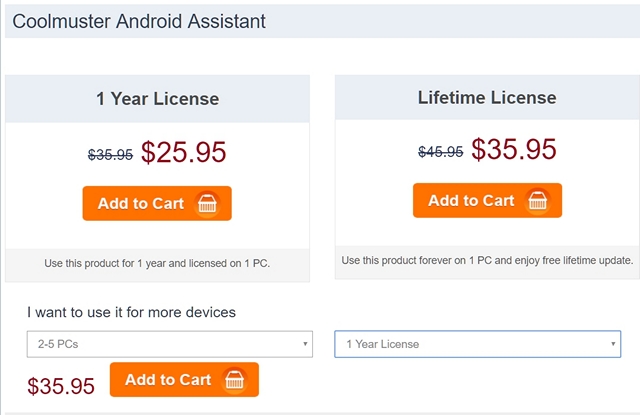Add the 1 Year License to cart
The height and width of the screenshot is (415, 640).
142,203
